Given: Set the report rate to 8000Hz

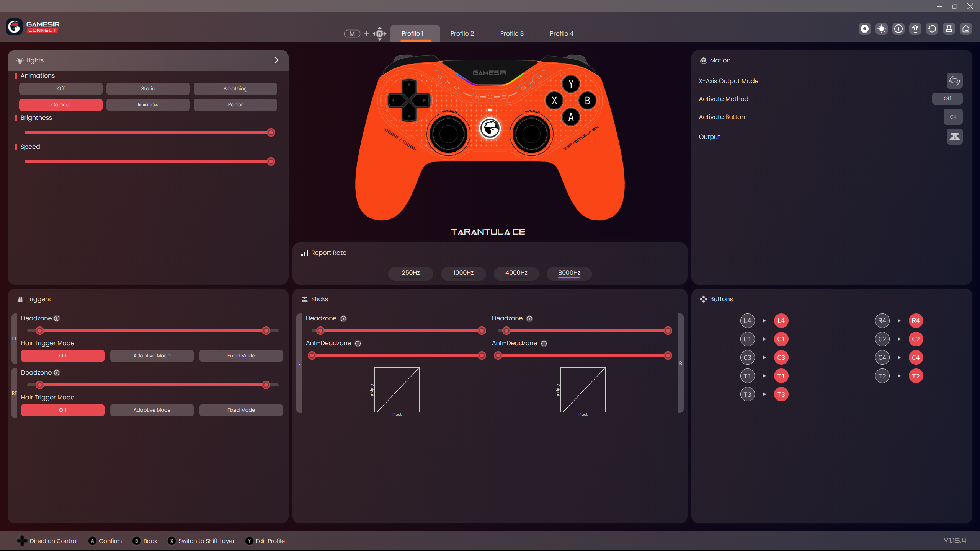Looking at the screenshot, I should pyautogui.click(x=569, y=273).
